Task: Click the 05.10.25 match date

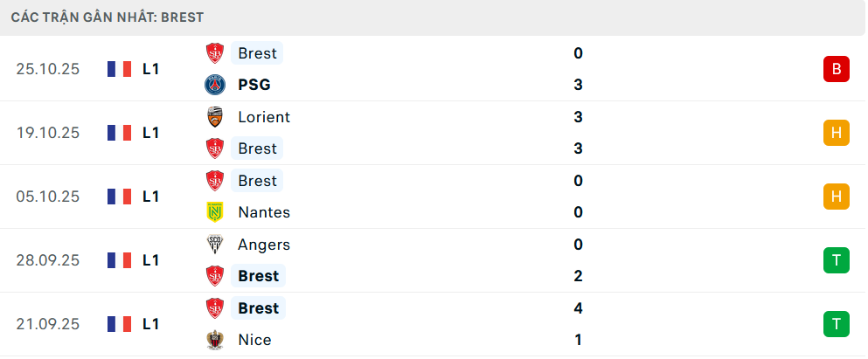Action: (47, 197)
